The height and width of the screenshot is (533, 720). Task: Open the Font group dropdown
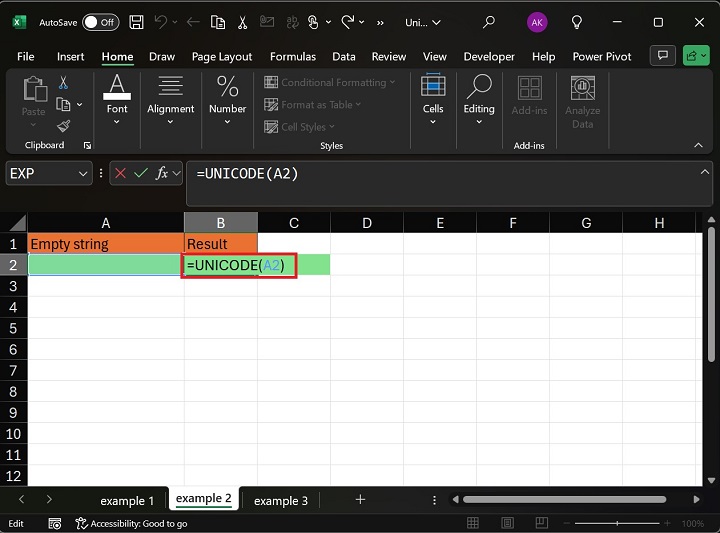point(117,101)
